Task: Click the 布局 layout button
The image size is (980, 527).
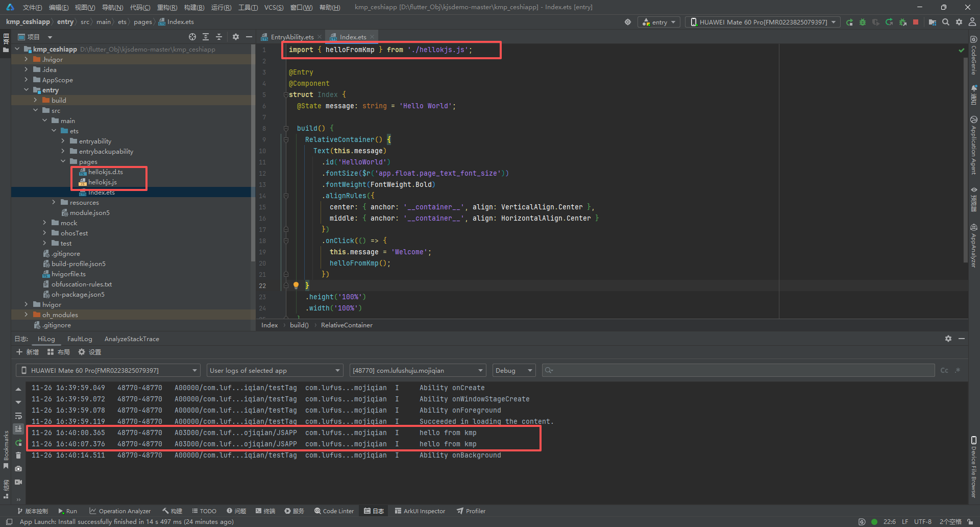Action: point(58,352)
